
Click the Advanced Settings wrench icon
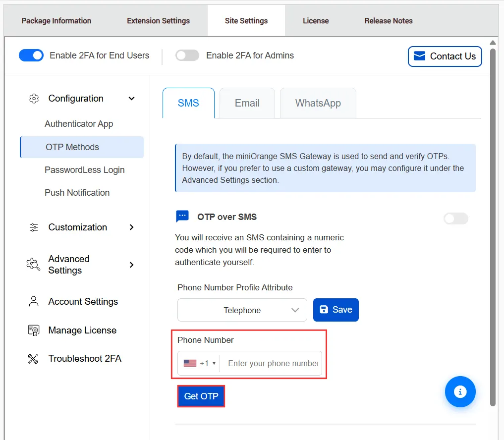(x=33, y=264)
